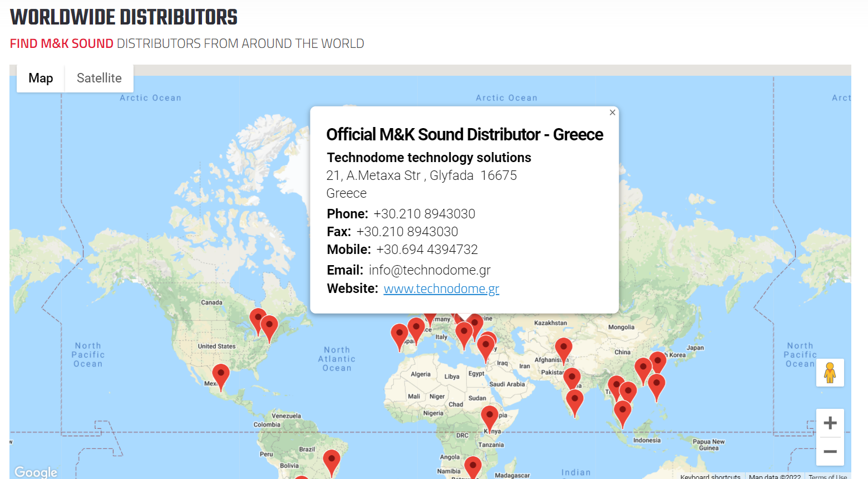Click the info@technodome.gr email text
The image size is (868, 479).
coord(430,270)
